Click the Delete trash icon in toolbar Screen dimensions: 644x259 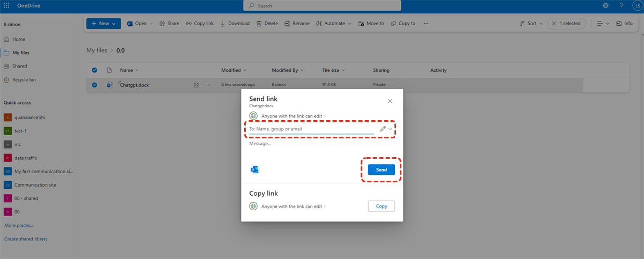click(267, 24)
